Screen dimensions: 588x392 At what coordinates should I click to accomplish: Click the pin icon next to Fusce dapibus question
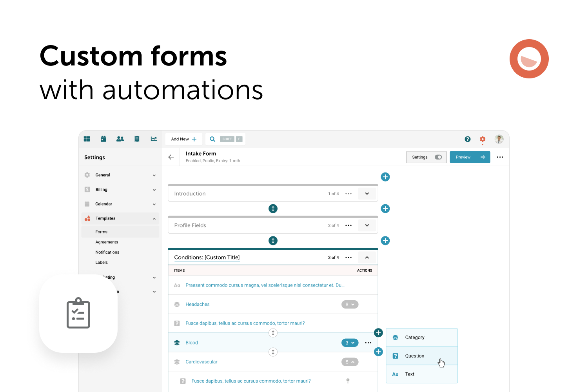[347, 381]
